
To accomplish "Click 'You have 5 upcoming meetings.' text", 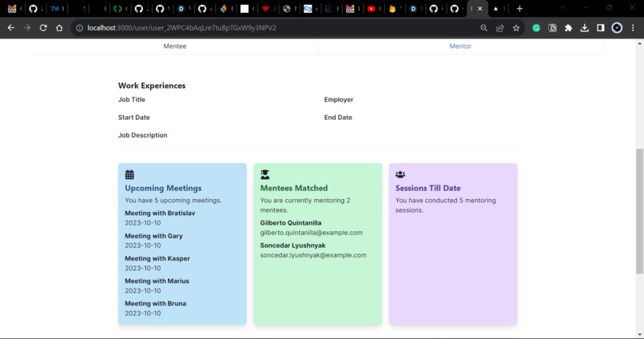I will [x=173, y=201].
